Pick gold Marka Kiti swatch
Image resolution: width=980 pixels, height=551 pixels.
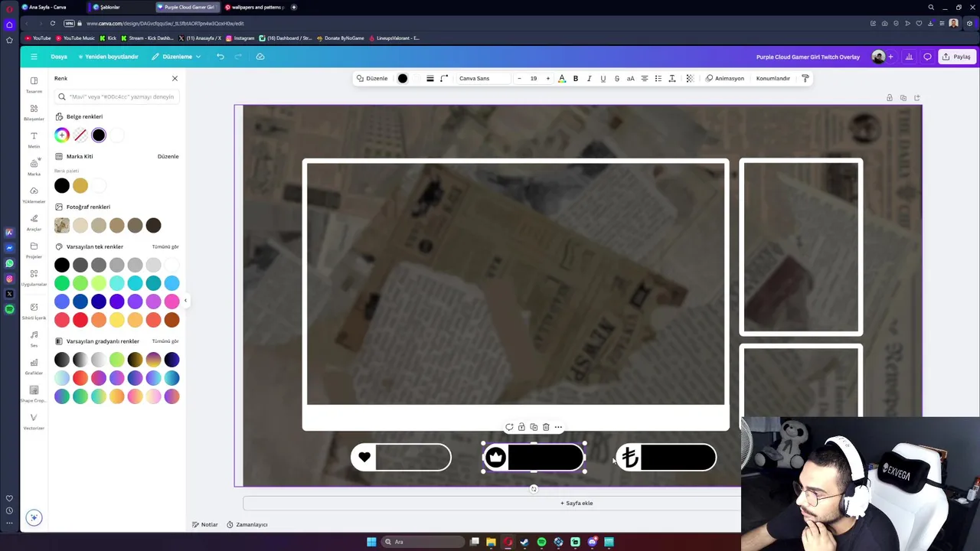click(x=80, y=185)
